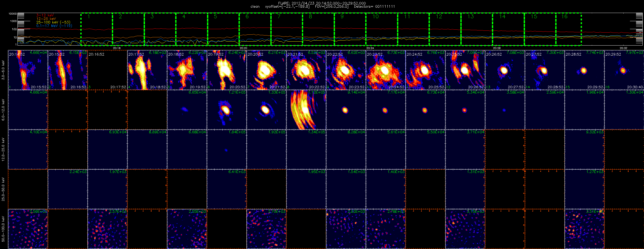Select the orange 12-25 keV legend label
The width and height of the screenshot is (644, 249).
[x=46, y=19]
